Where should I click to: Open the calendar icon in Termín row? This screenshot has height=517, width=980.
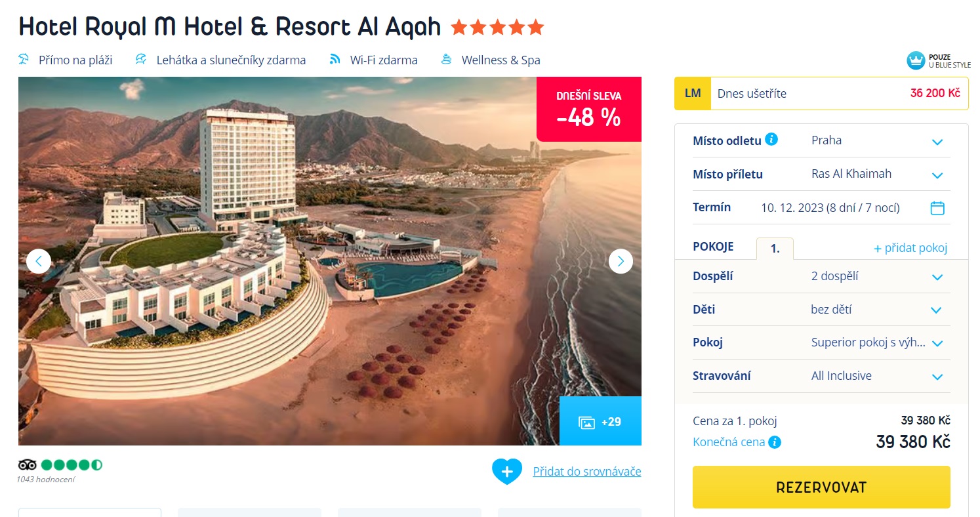[937, 208]
